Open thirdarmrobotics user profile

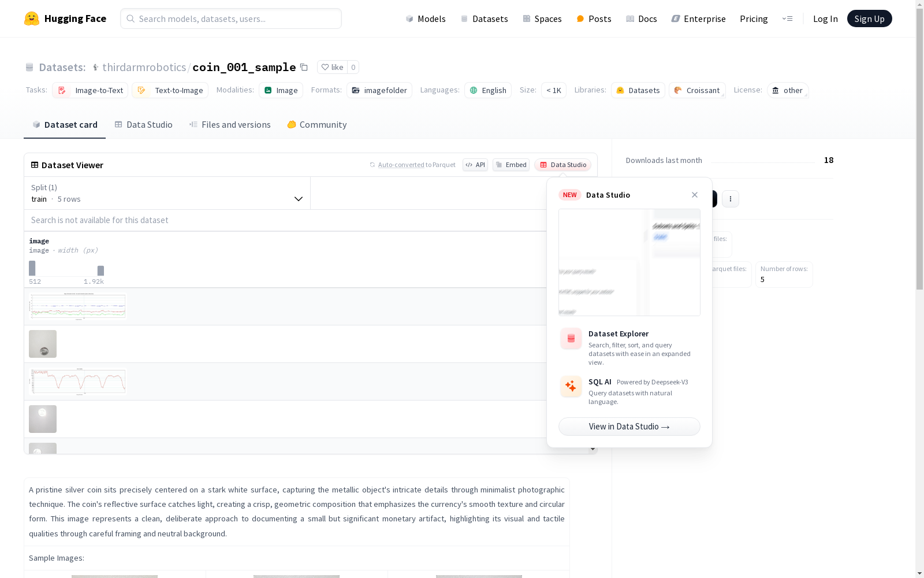[x=144, y=67]
